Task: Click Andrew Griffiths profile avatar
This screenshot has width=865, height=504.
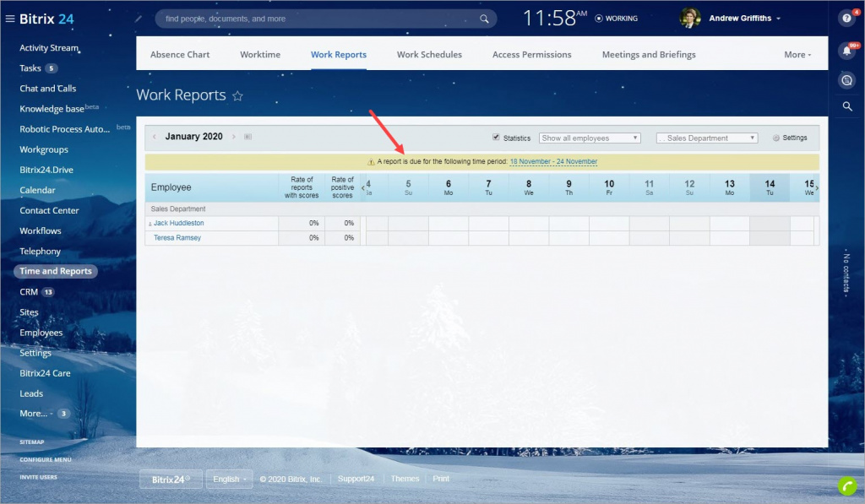Action: tap(690, 19)
